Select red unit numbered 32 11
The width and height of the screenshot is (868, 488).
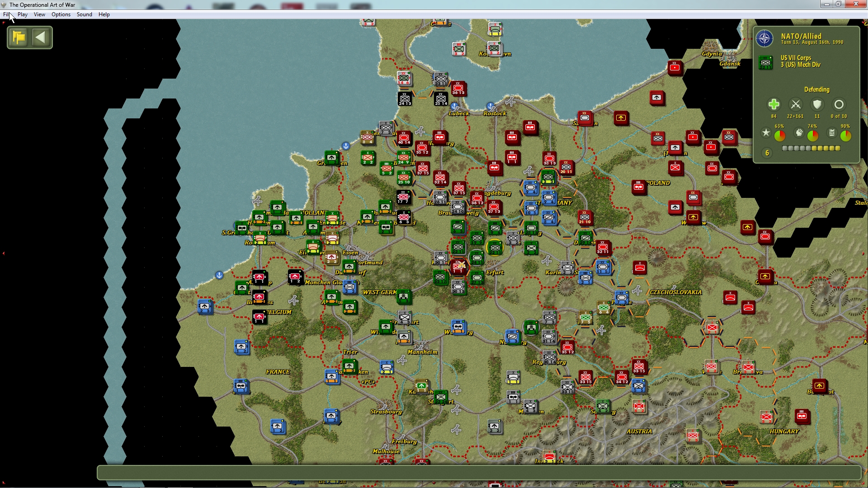[603, 248]
